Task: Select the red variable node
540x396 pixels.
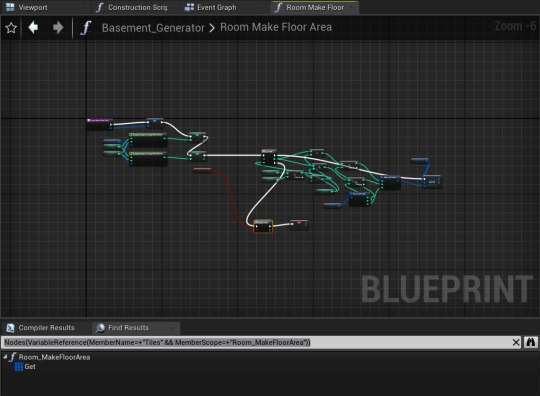Action: (202, 170)
